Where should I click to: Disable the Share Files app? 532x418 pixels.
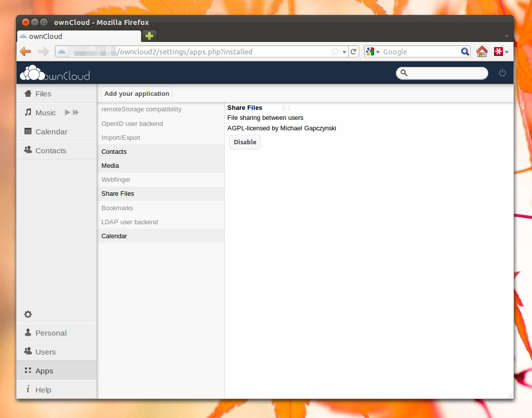tap(245, 142)
